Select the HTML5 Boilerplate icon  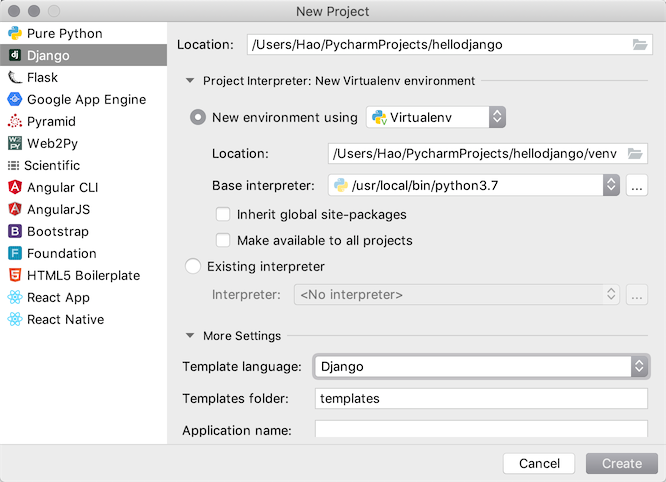(15, 275)
